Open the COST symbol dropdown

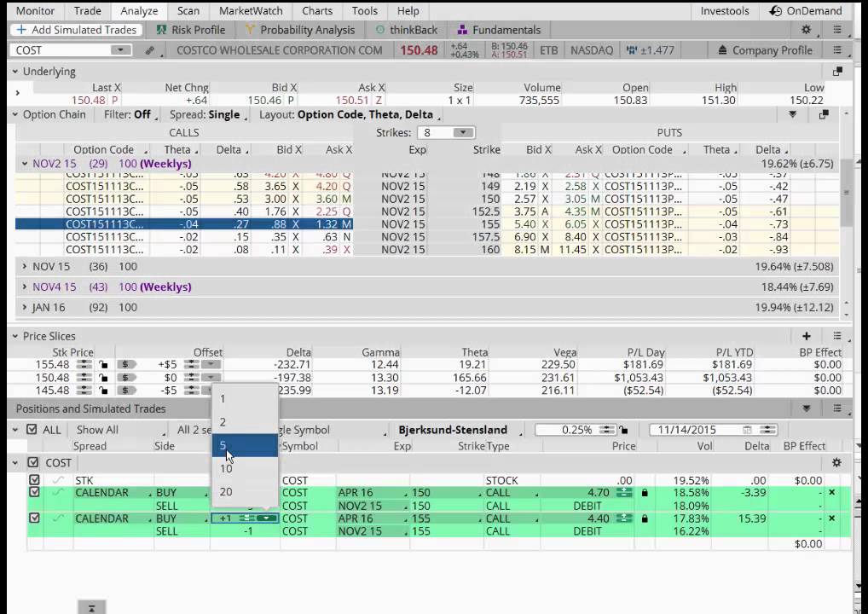pos(120,50)
